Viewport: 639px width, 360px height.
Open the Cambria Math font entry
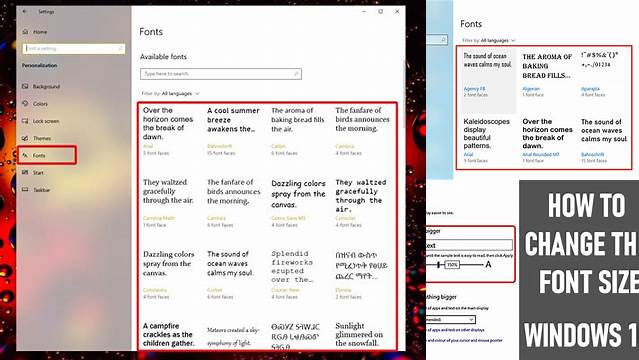168,203
